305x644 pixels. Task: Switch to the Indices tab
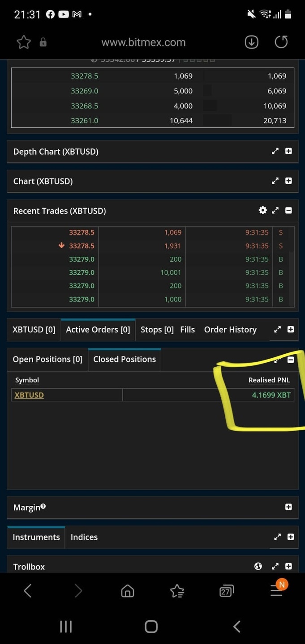click(84, 537)
